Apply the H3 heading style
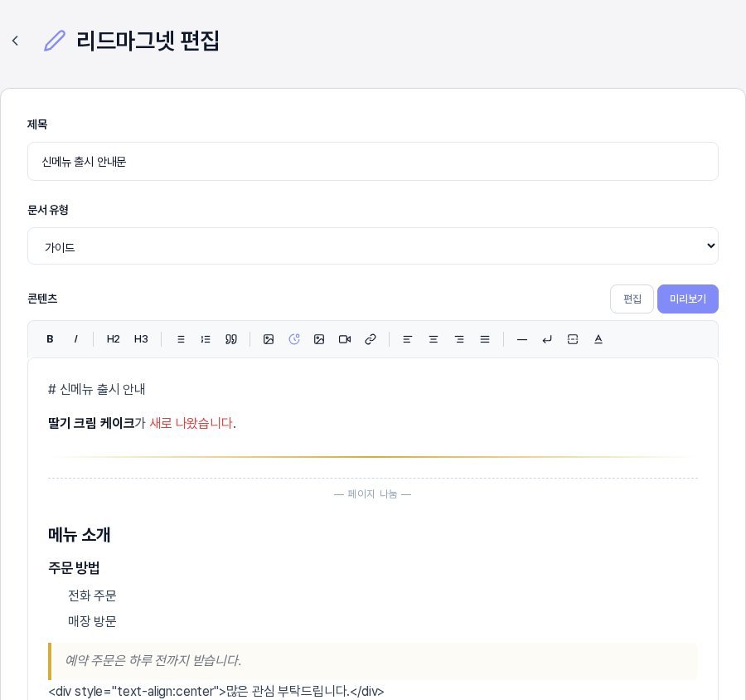 (141, 339)
